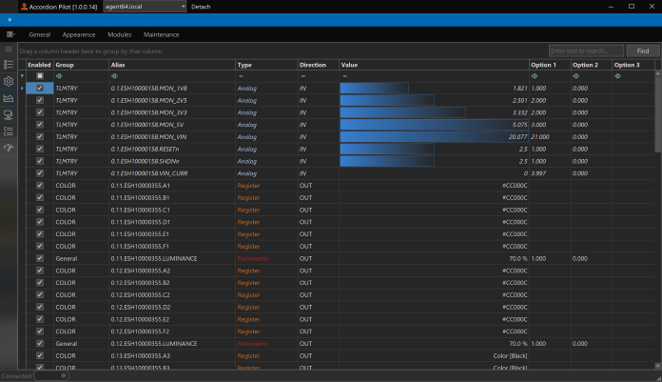Sort by the Alias column header

coord(172,65)
